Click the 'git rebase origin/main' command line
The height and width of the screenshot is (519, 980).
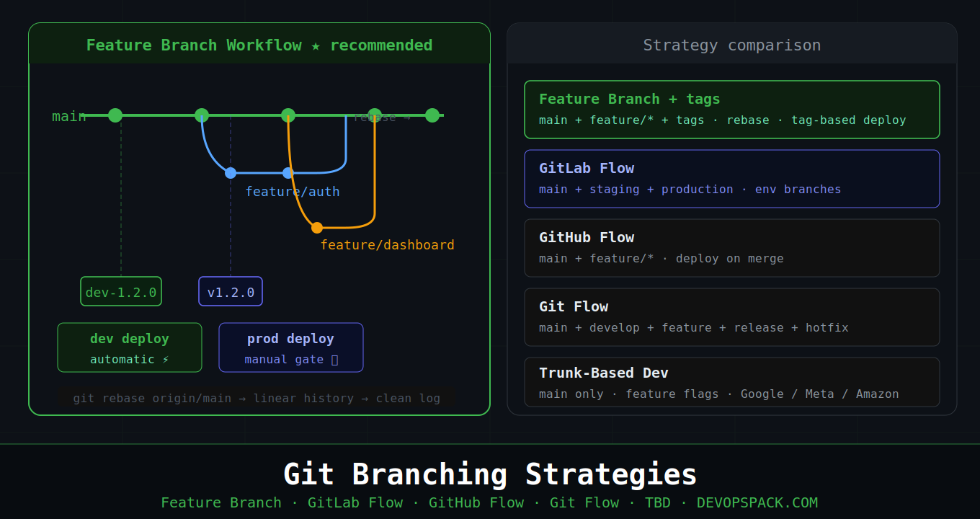click(257, 398)
